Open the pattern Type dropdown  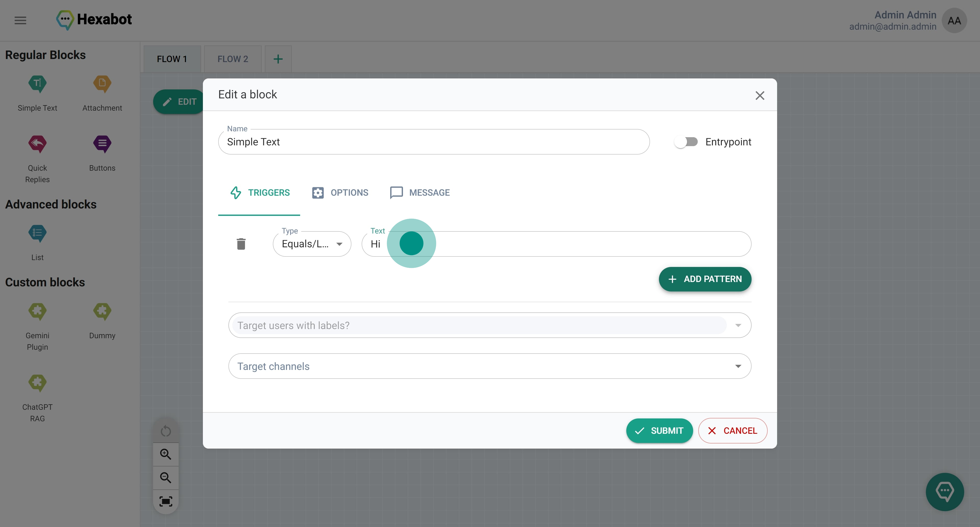[312, 244]
